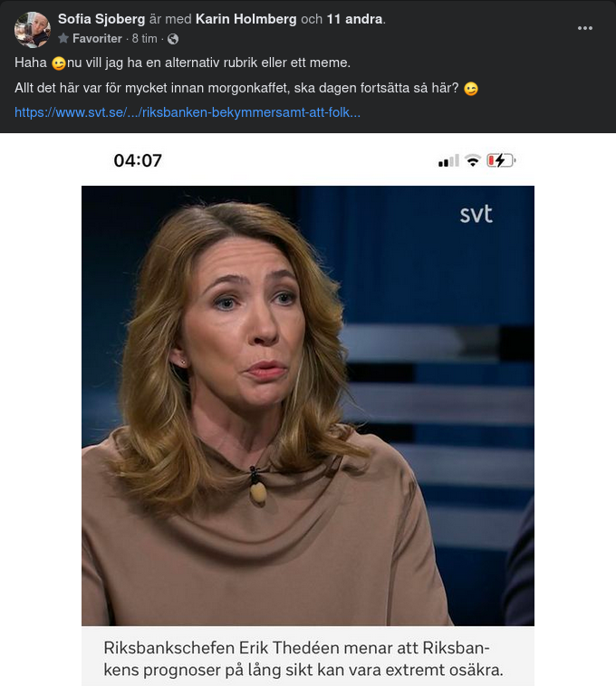Click the 04:07 clock in screenshot
616x686 pixels.
138,160
